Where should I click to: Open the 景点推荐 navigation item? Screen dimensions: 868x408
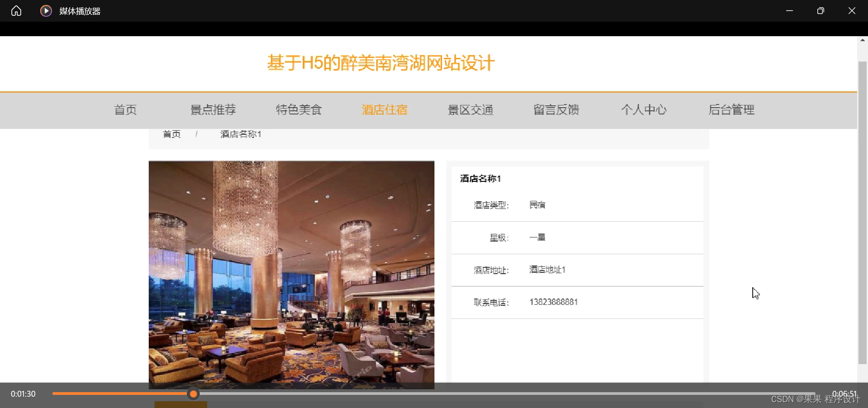(x=213, y=110)
